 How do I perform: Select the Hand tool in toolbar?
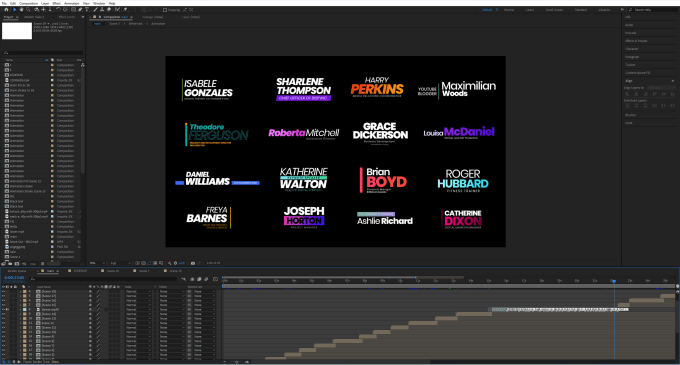pos(21,10)
